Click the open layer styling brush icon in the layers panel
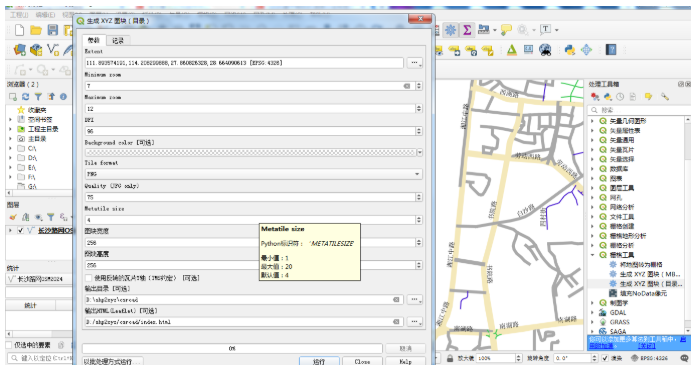694x370 pixels. [x=13, y=217]
